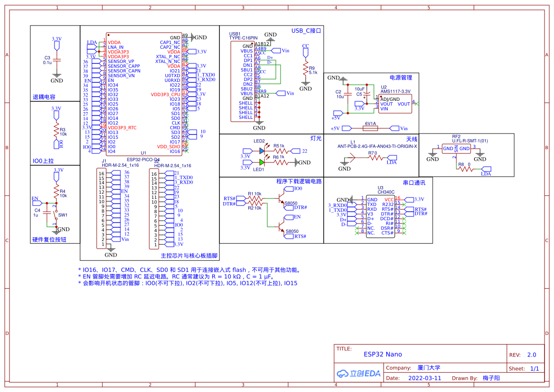Click the IO0上拉 section label
The height and width of the screenshot is (392, 554).
click(43, 161)
